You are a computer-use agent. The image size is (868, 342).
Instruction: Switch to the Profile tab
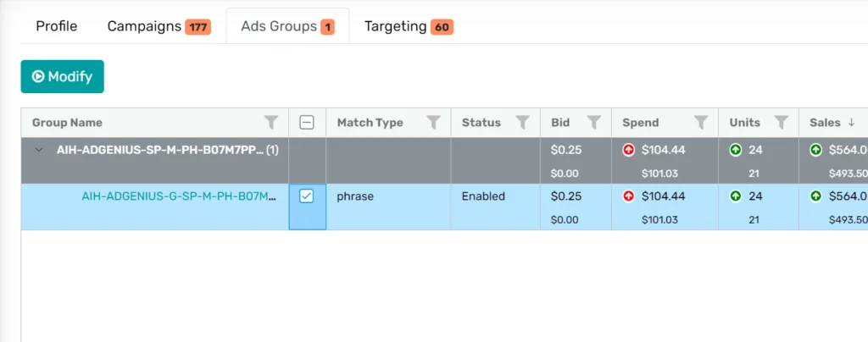tap(57, 26)
